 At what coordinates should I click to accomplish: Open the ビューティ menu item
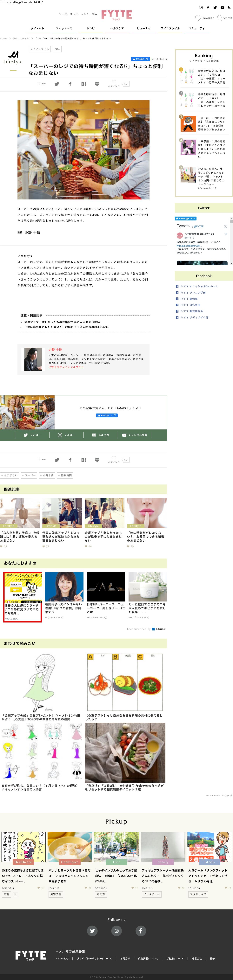click(x=143, y=29)
